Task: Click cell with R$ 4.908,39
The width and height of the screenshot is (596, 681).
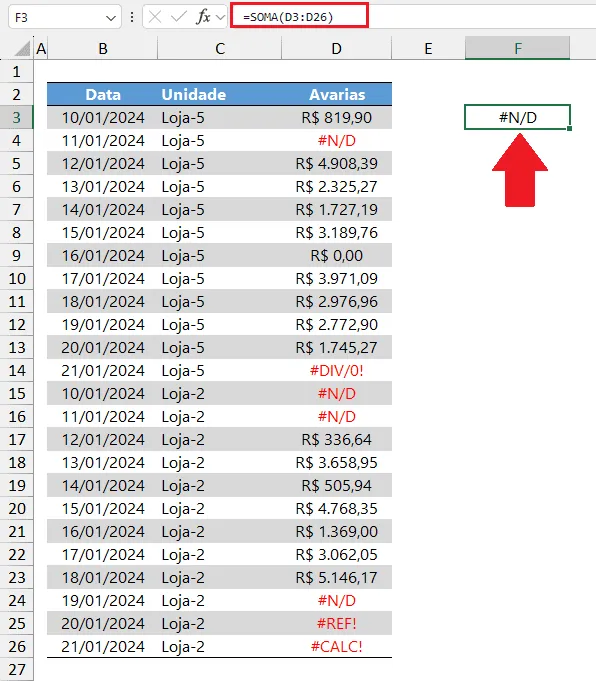Action: coord(337,163)
